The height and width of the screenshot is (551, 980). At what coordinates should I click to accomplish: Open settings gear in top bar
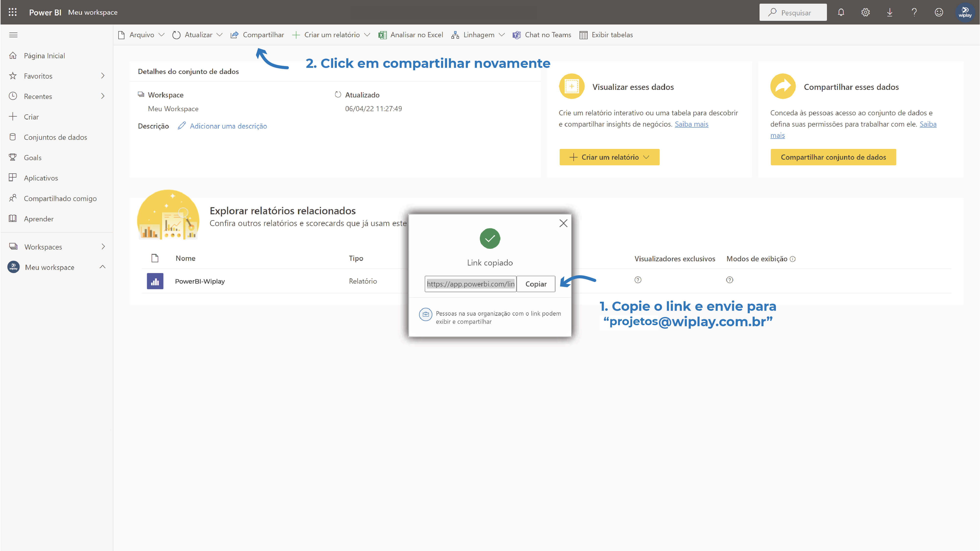pos(865,12)
